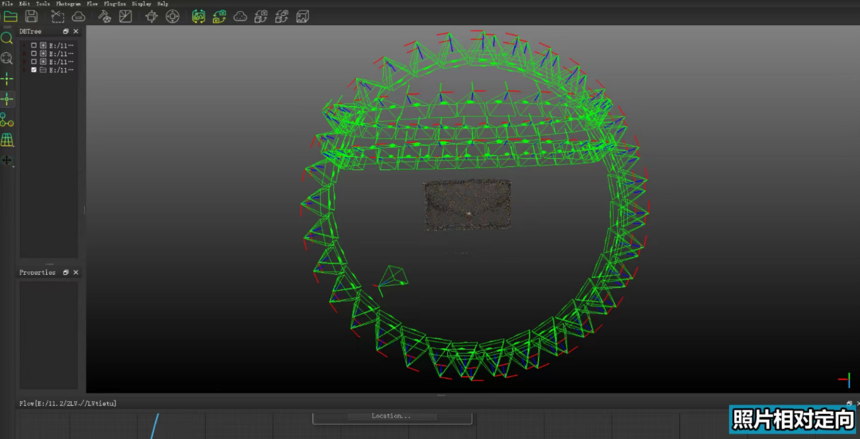Open the File menu
Viewport: 860px width, 439px height.
[7, 4]
